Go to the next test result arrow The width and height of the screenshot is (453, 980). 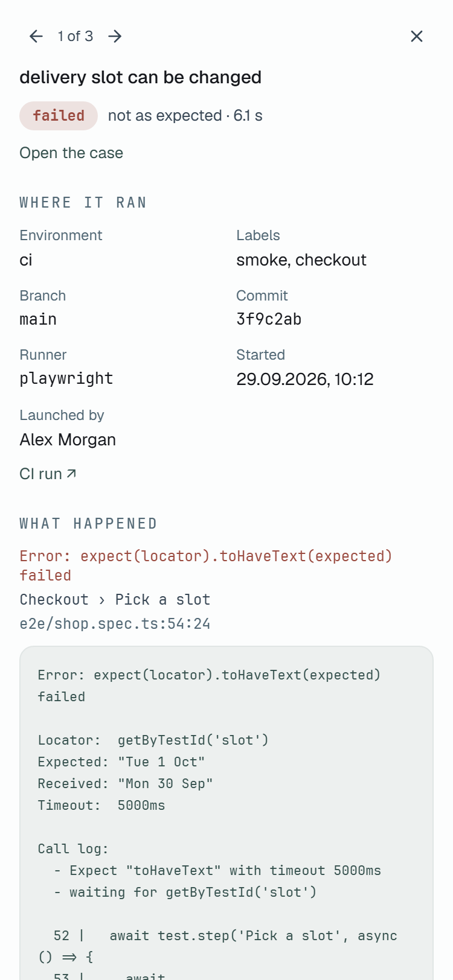pos(115,36)
